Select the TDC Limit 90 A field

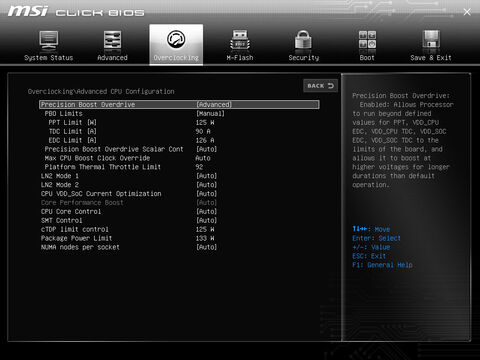tap(203, 131)
